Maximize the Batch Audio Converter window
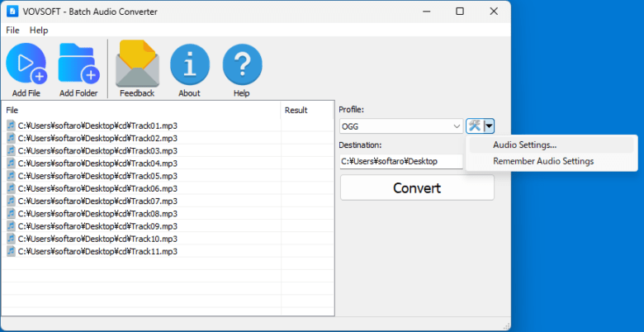 (460, 12)
